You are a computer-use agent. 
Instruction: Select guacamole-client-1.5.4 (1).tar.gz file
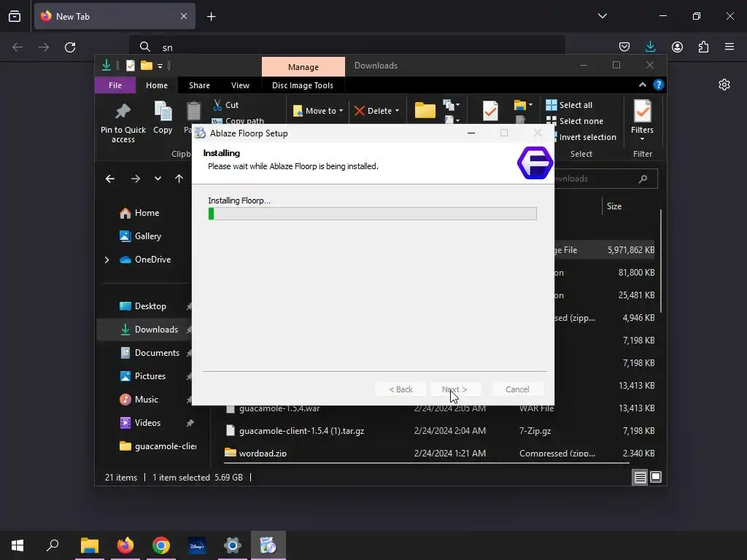tap(301, 431)
